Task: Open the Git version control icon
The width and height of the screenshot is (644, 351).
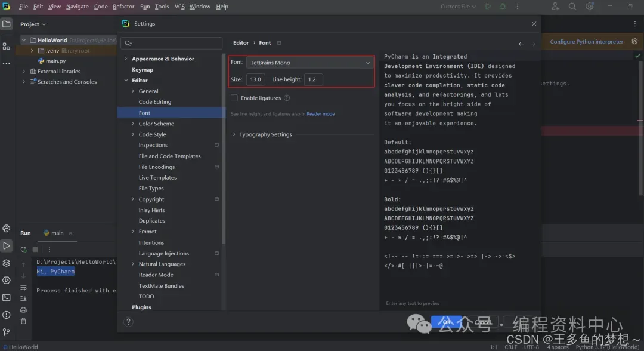Action: point(6,332)
